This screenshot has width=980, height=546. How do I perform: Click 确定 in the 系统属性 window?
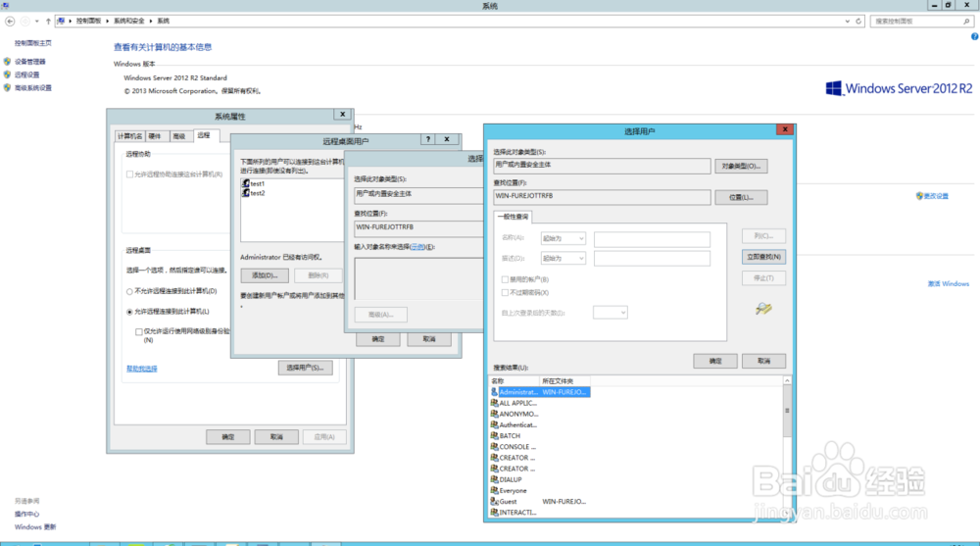pyautogui.click(x=228, y=437)
